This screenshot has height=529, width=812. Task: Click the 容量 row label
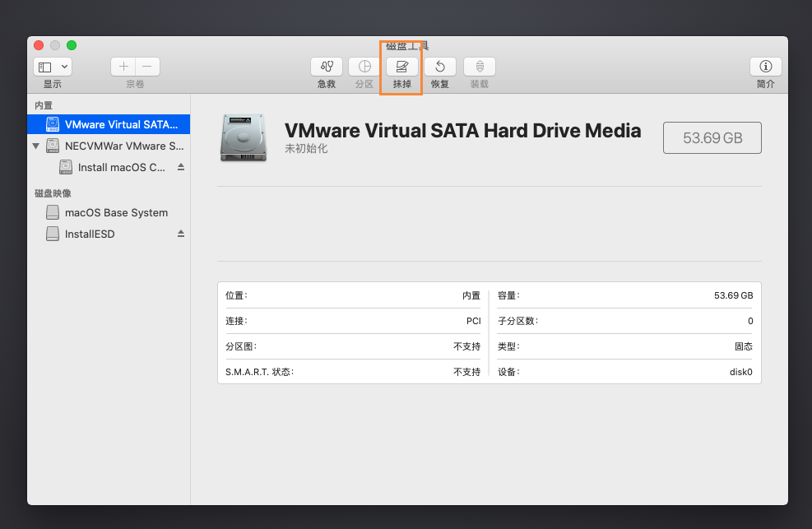[508, 295]
